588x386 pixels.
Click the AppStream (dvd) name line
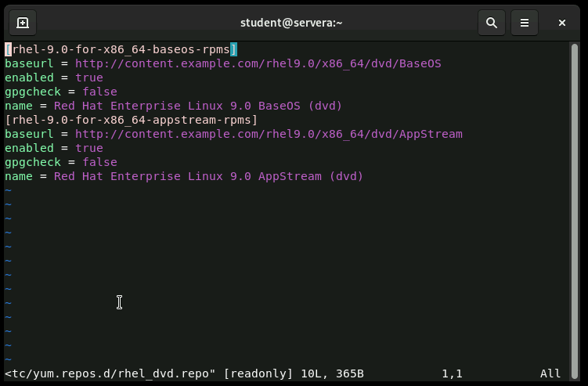tap(184, 176)
